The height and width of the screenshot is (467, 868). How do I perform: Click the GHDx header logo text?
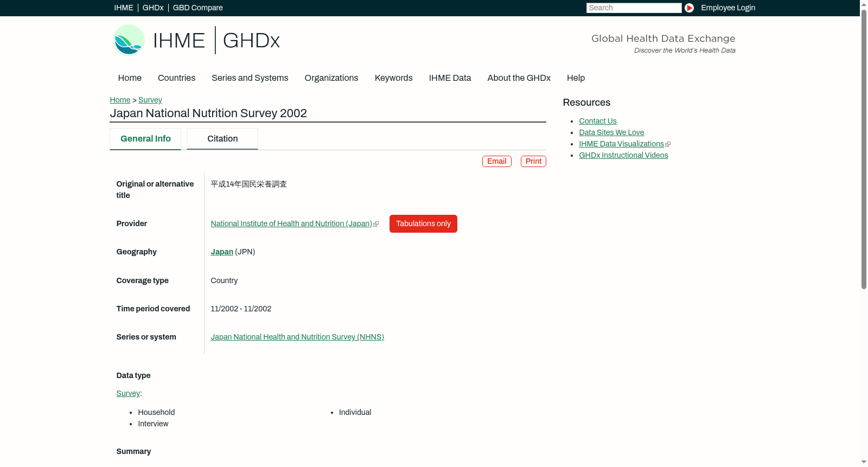[251, 41]
